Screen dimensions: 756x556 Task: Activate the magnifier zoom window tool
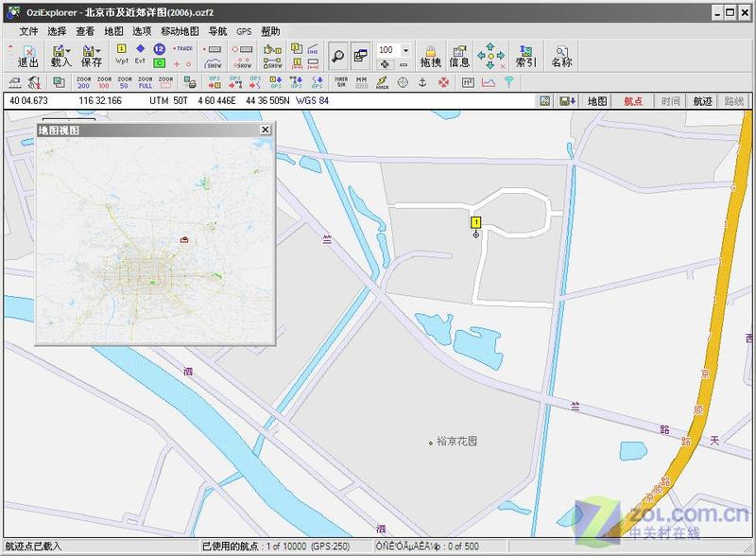(338, 56)
